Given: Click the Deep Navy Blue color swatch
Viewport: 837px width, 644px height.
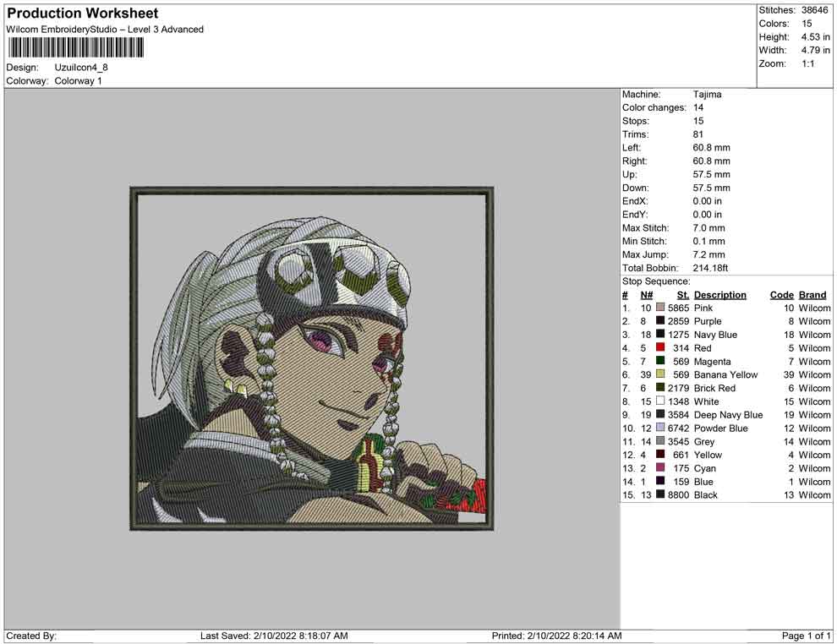Looking at the screenshot, I should [660, 414].
